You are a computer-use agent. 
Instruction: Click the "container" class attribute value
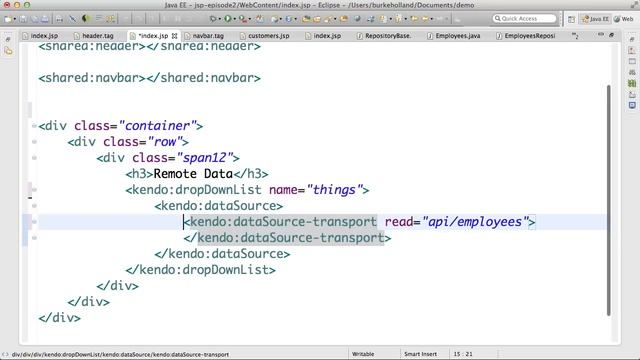click(158, 126)
